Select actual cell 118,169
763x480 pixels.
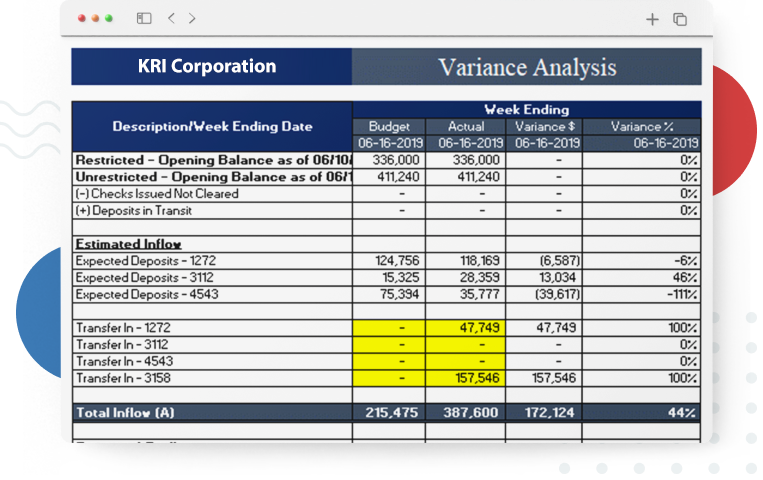point(466,260)
